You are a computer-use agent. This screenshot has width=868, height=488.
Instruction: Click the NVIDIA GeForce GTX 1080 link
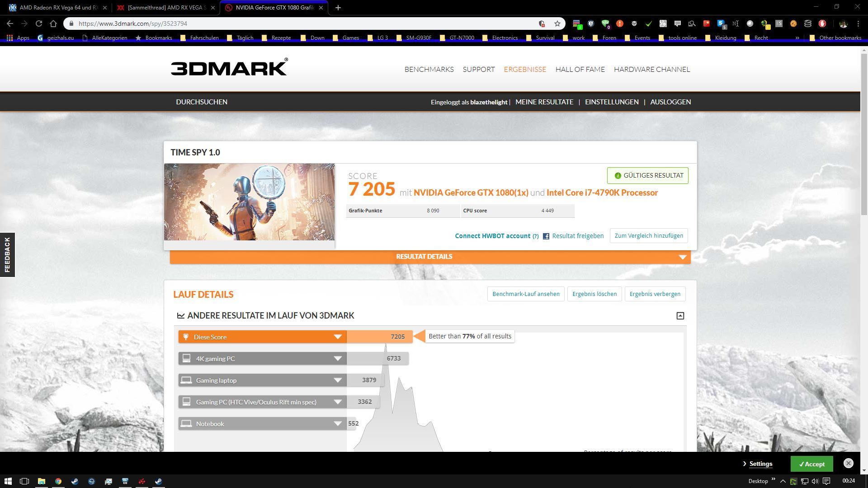471,193
